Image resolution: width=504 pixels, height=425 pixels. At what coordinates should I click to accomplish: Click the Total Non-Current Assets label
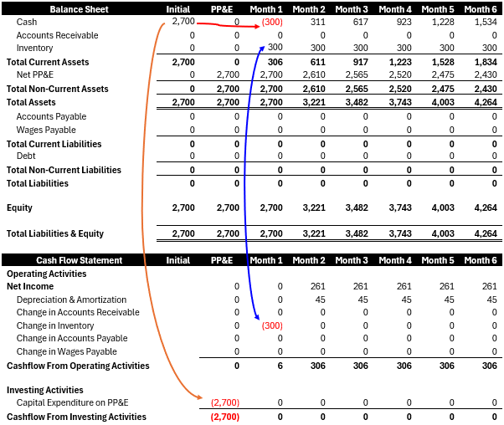tap(58, 89)
